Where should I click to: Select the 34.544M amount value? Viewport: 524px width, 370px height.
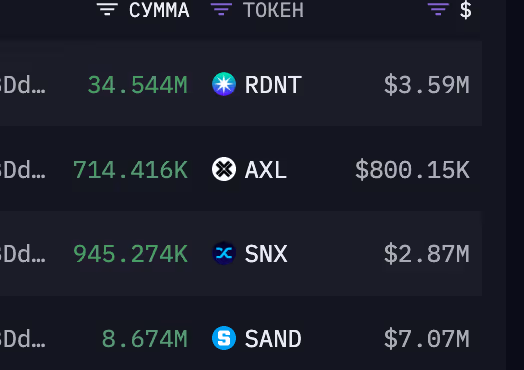pos(137,85)
